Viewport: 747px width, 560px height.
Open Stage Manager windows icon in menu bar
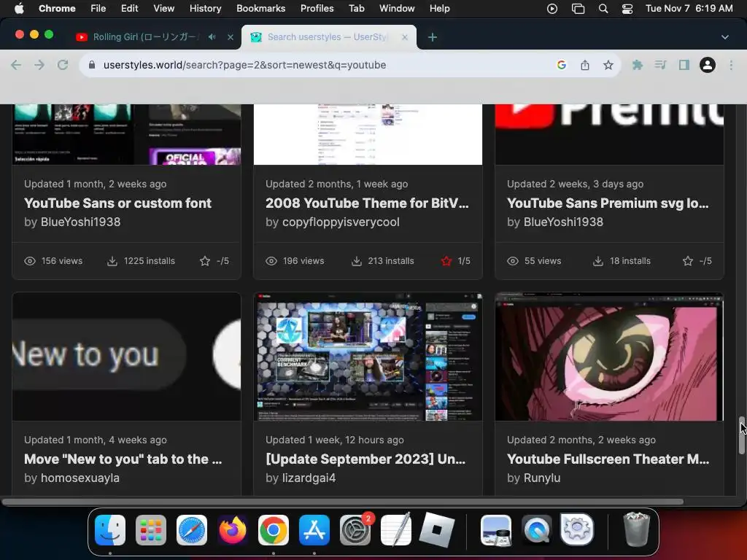pyautogui.click(x=578, y=9)
